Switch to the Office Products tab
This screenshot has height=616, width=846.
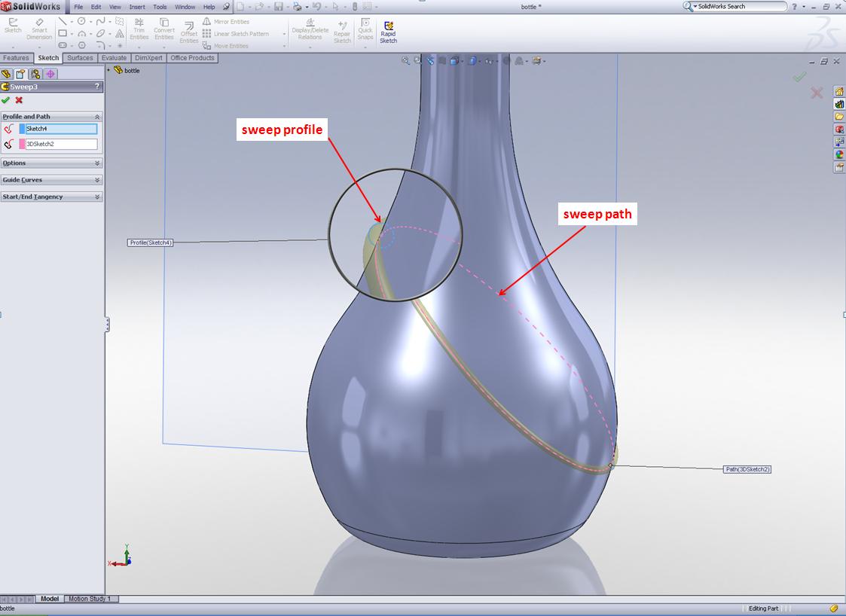(193, 58)
